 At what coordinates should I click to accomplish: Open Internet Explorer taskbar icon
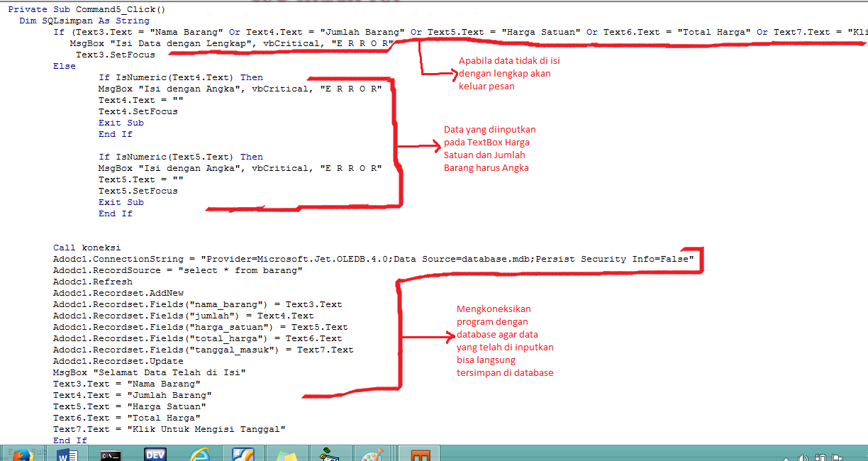[x=201, y=455]
